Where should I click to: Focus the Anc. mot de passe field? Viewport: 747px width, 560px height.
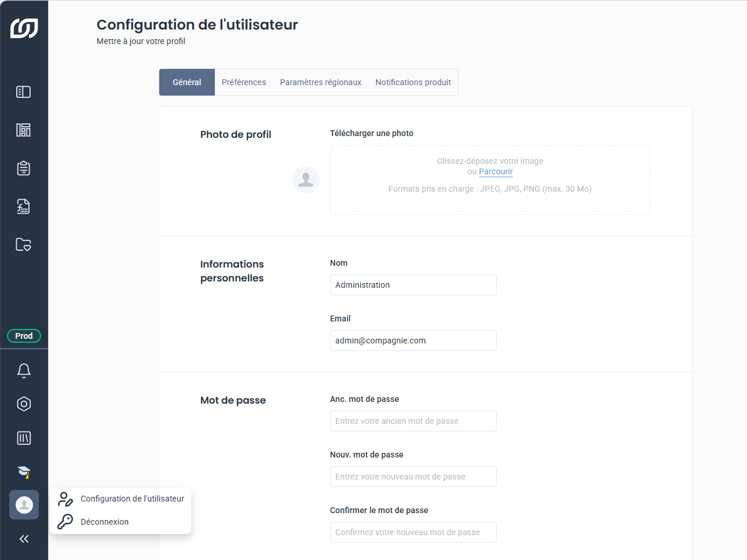(x=413, y=421)
